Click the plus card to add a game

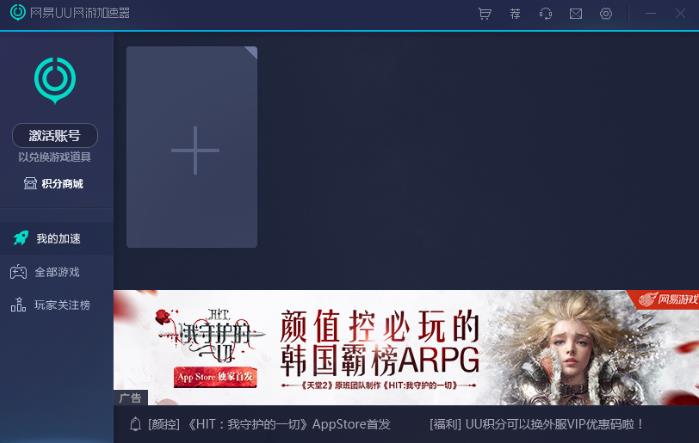[192, 150]
